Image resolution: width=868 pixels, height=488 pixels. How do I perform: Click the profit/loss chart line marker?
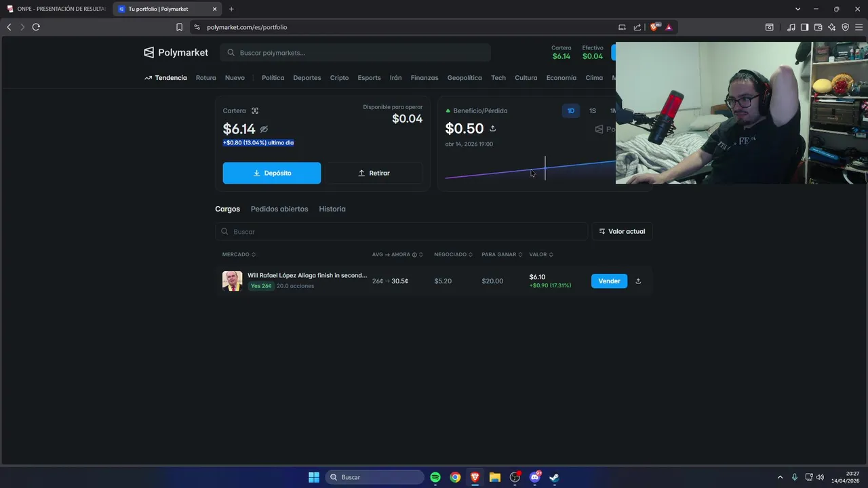(x=545, y=168)
